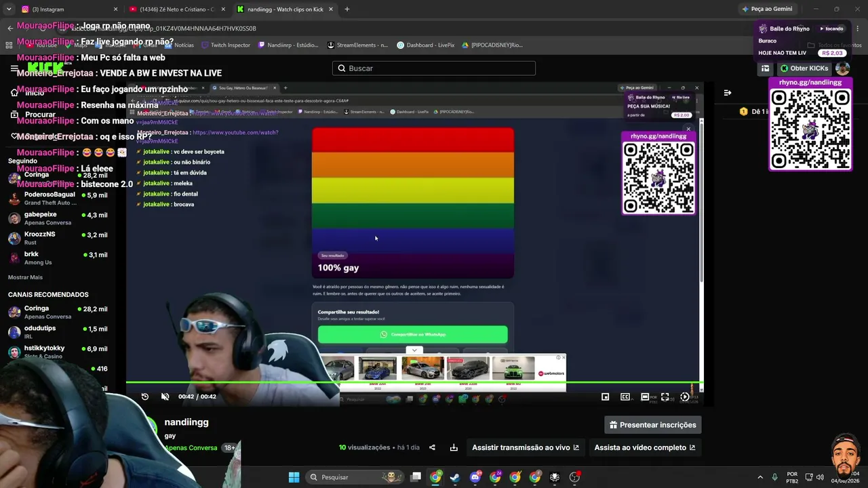Open the nandiingg channel name link

pyautogui.click(x=186, y=422)
